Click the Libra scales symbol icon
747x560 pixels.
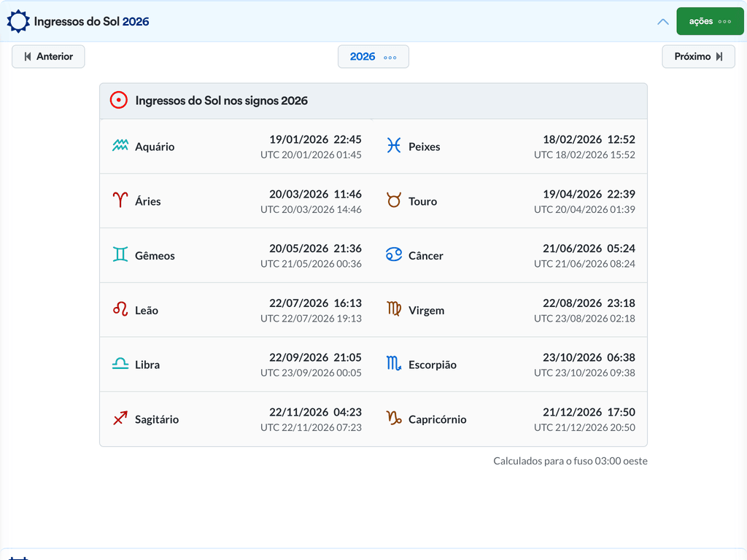point(120,365)
